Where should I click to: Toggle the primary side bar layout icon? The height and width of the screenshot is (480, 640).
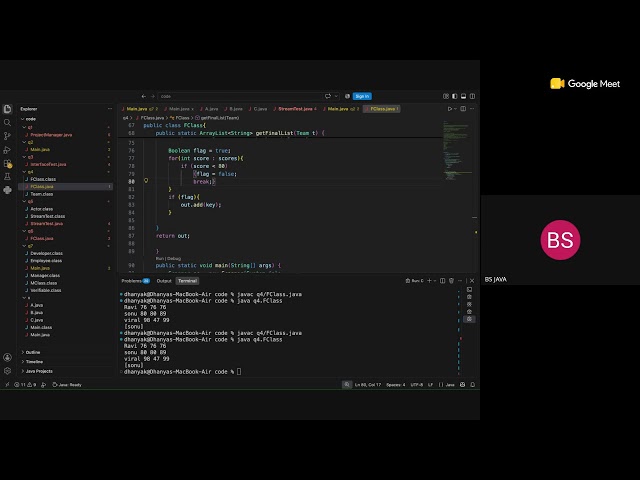coord(455,96)
